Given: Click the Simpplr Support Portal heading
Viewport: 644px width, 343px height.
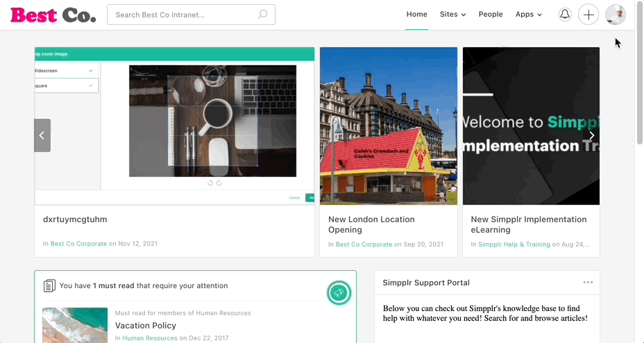Looking at the screenshot, I should pyautogui.click(x=426, y=283).
